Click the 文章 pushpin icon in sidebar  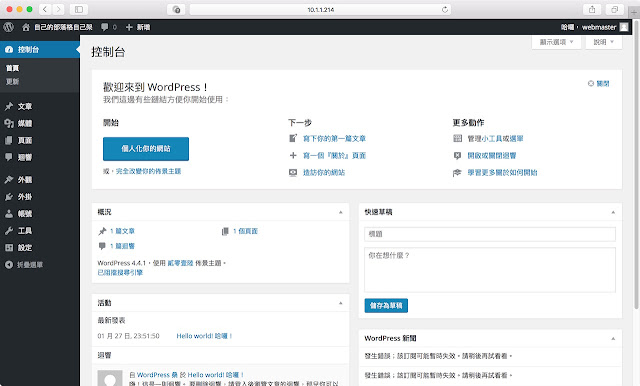pos(9,106)
